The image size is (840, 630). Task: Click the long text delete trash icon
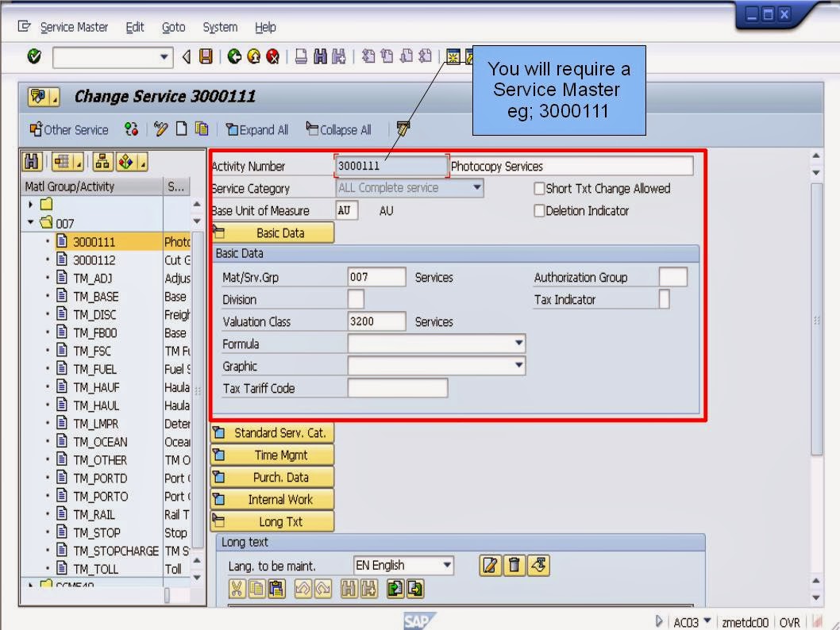tap(514, 565)
